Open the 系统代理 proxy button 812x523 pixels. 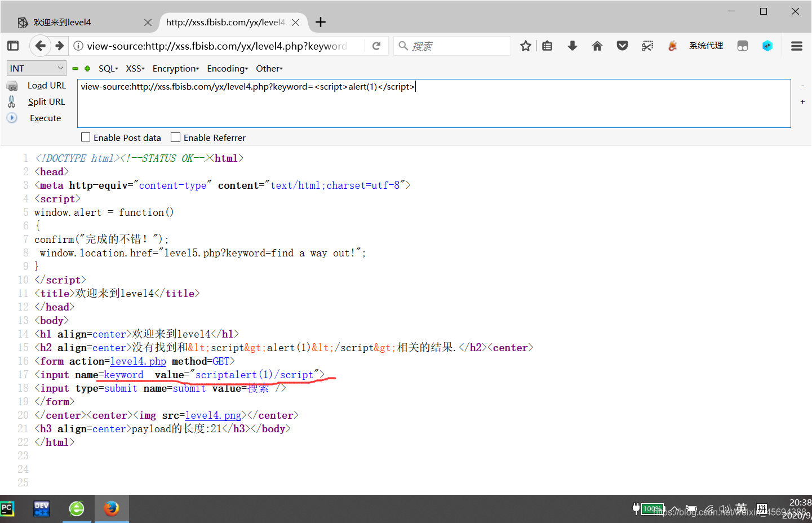pos(706,46)
